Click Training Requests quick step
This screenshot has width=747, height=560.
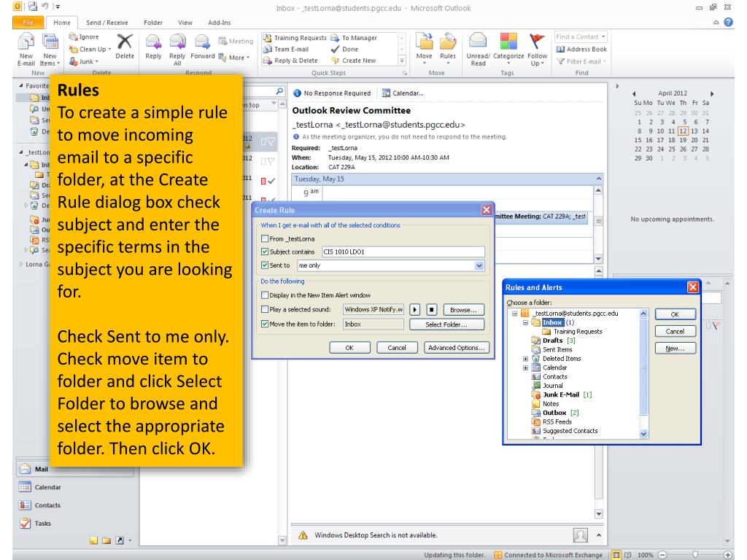[295, 38]
